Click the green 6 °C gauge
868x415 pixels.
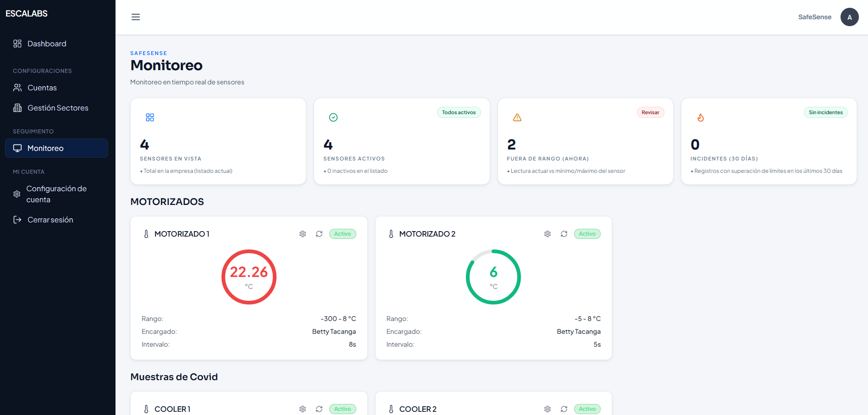click(493, 277)
